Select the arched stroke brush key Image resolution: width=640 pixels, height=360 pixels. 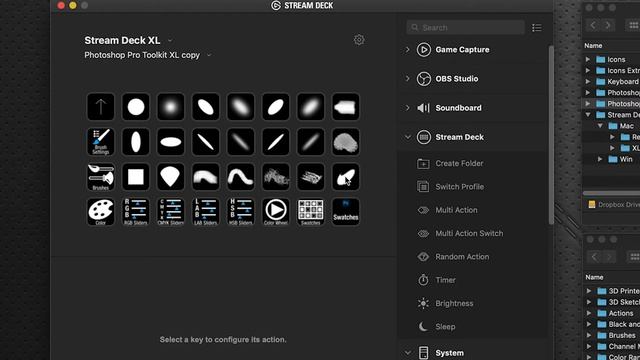206,177
